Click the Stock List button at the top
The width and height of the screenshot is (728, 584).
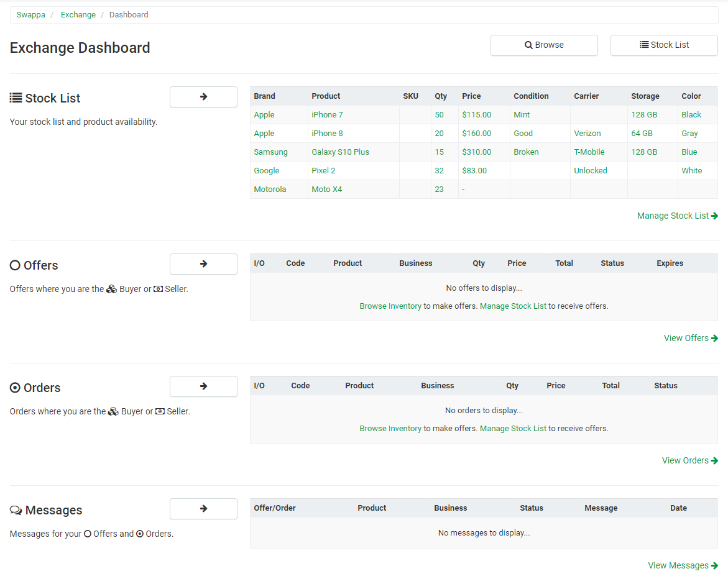click(664, 45)
